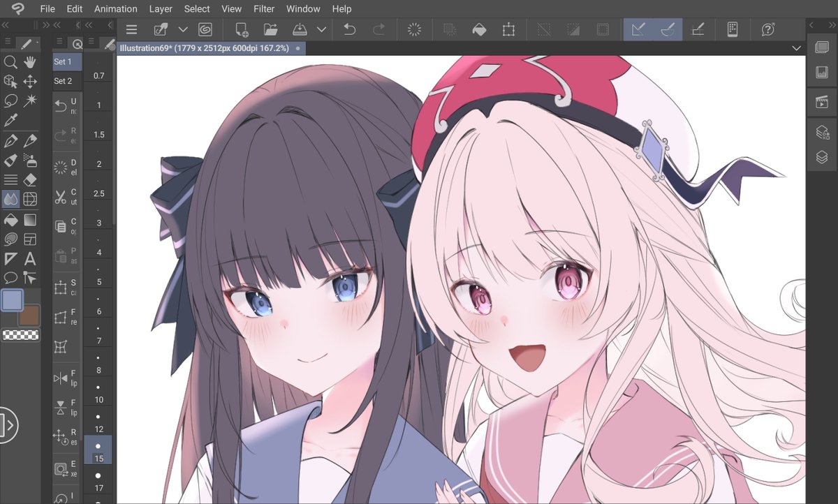Open the Layer menu

[161, 9]
